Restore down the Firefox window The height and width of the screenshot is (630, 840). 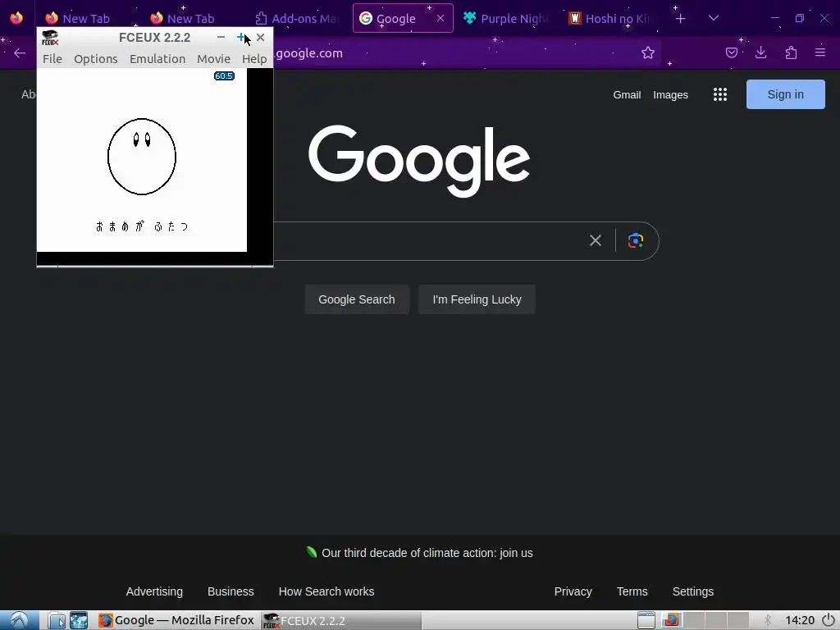point(799,18)
